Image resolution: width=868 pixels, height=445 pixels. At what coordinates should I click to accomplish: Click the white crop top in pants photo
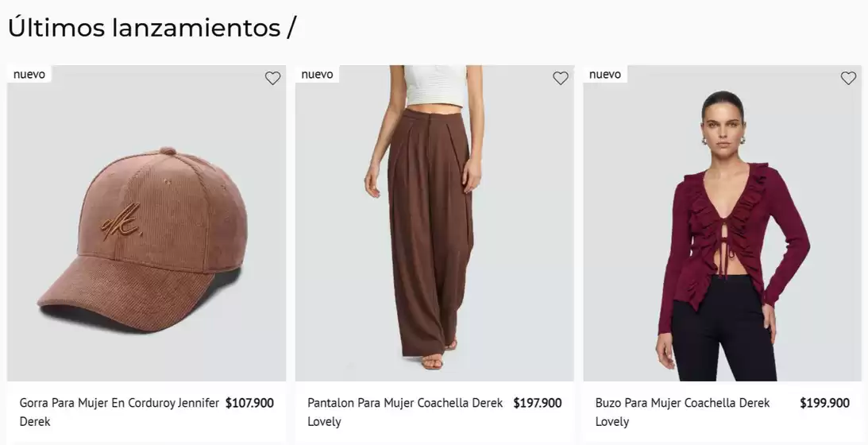434,85
